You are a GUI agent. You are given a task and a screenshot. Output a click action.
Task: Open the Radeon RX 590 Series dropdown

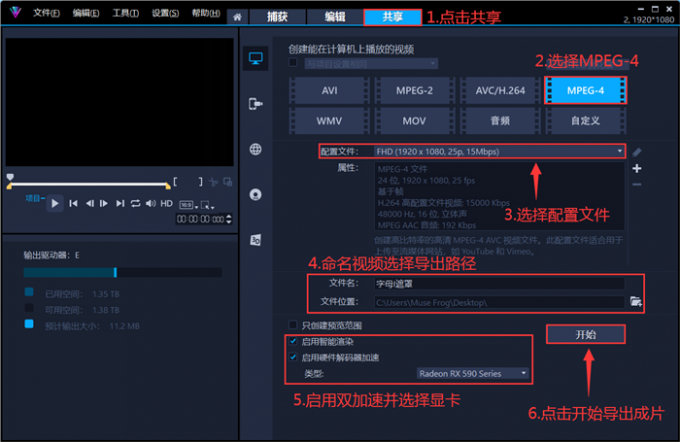point(473,373)
